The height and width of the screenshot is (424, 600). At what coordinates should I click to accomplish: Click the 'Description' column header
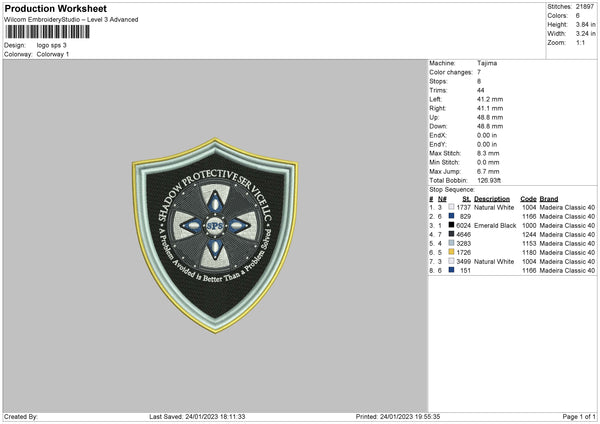(492, 199)
